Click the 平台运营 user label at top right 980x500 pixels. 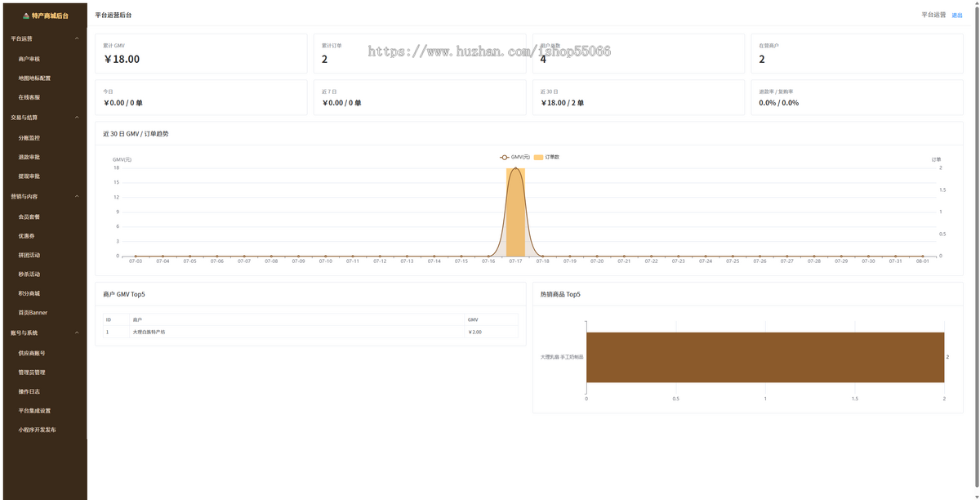[x=933, y=16]
